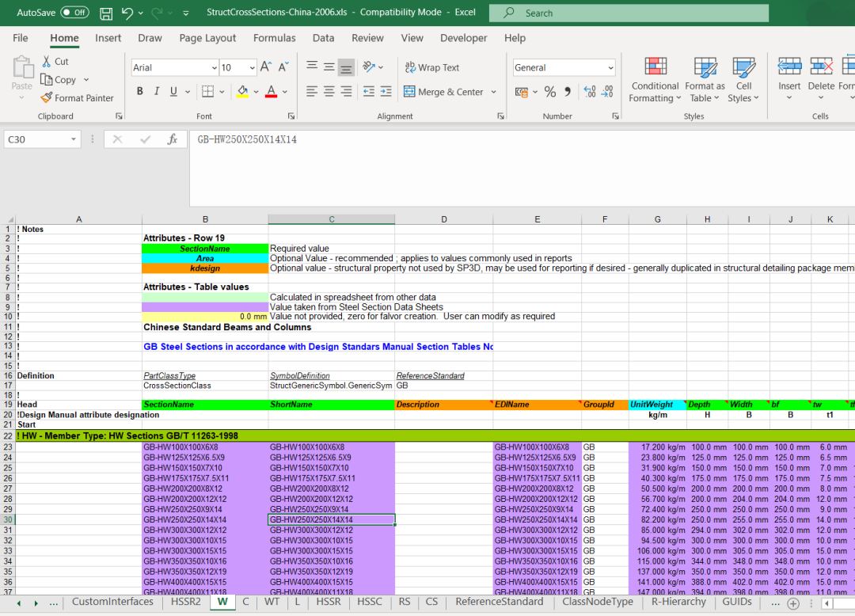Select column D header
The height and width of the screenshot is (616, 855).
(x=444, y=219)
